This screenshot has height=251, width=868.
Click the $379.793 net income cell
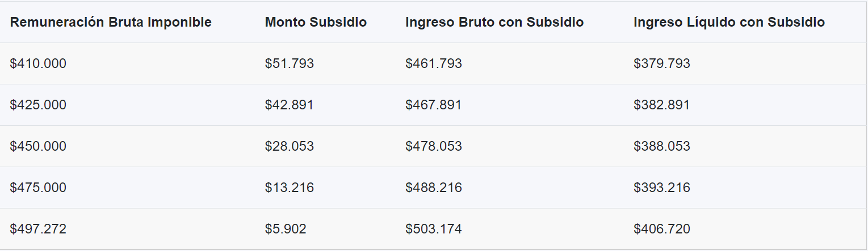[x=662, y=63]
